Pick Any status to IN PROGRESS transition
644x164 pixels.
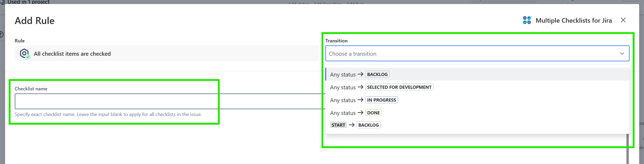click(477, 100)
